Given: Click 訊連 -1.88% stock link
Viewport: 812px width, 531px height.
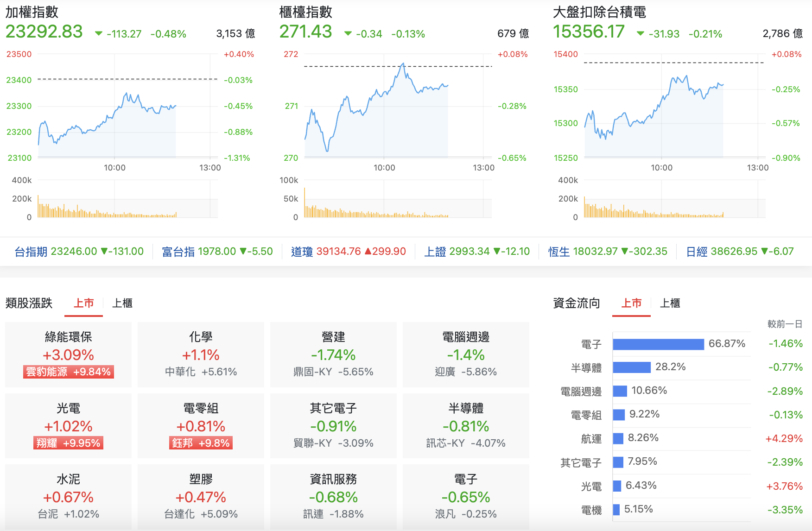Looking at the screenshot, I should pyautogui.click(x=333, y=514).
